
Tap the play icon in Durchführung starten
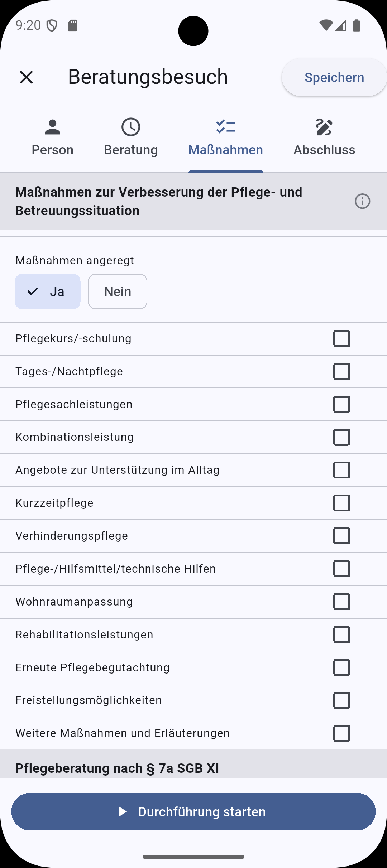coord(124,811)
